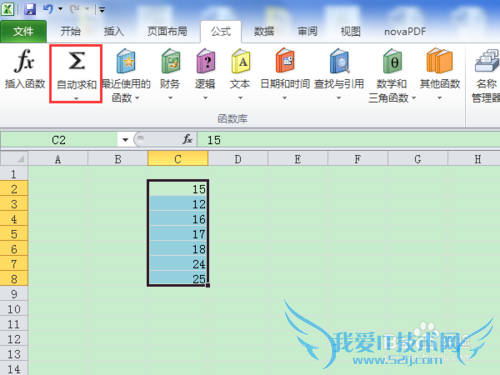Switch to the View (视图) tab
The width and height of the screenshot is (500, 375).
click(x=350, y=32)
